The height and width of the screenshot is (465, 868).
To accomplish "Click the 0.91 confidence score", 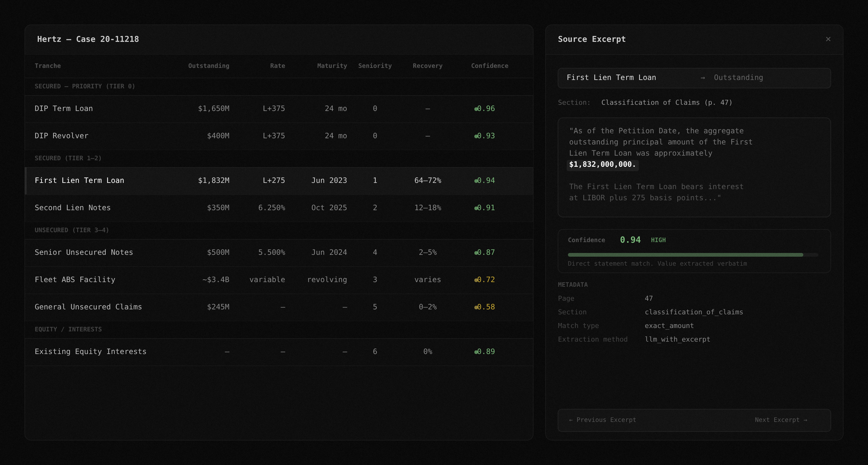I will pyautogui.click(x=486, y=208).
